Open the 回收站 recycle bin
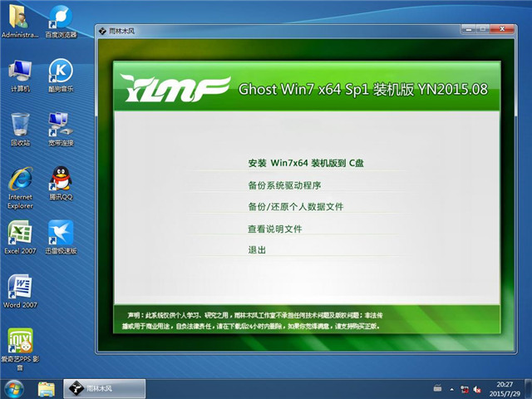Screen dimensions: 532x399 pos(20,130)
